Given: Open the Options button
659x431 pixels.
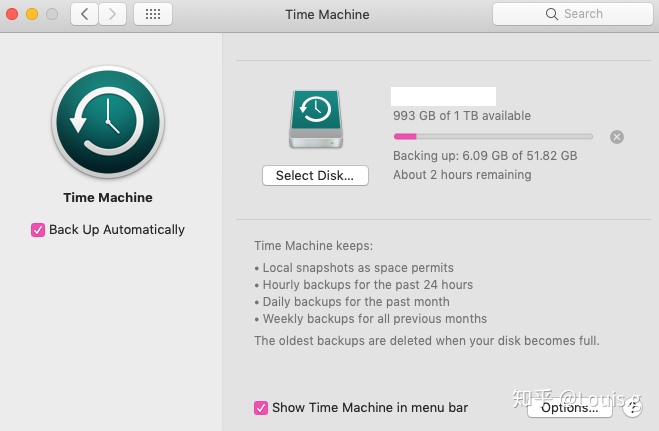Looking at the screenshot, I should click(569, 407).
